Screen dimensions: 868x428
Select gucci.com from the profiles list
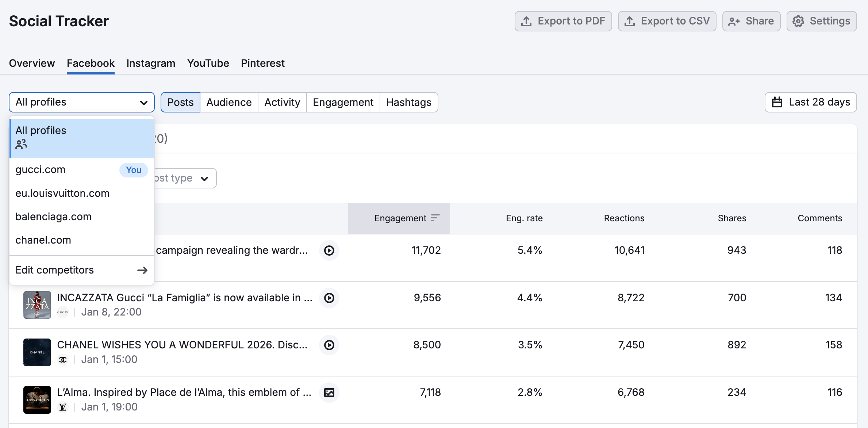[40, 169]
